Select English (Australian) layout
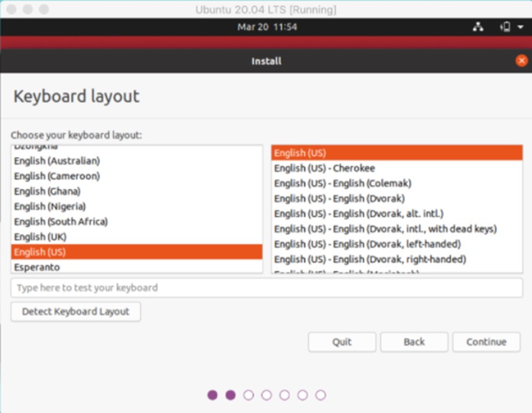Screen dimensions: 532x413 [137, 161]
